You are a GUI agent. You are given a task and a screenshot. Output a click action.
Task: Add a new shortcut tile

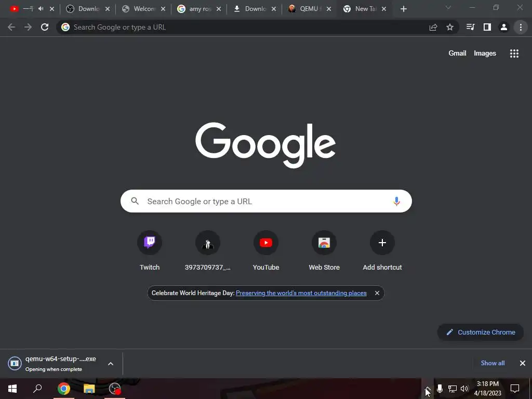382,251
